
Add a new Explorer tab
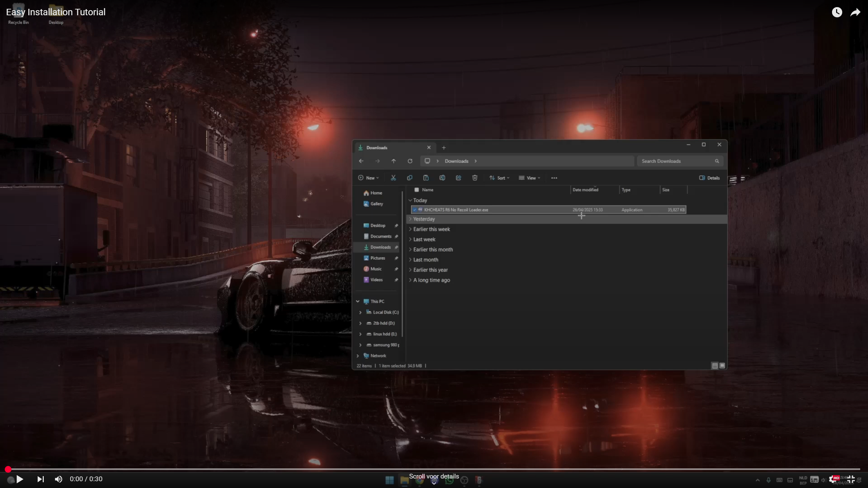[444, 148]
